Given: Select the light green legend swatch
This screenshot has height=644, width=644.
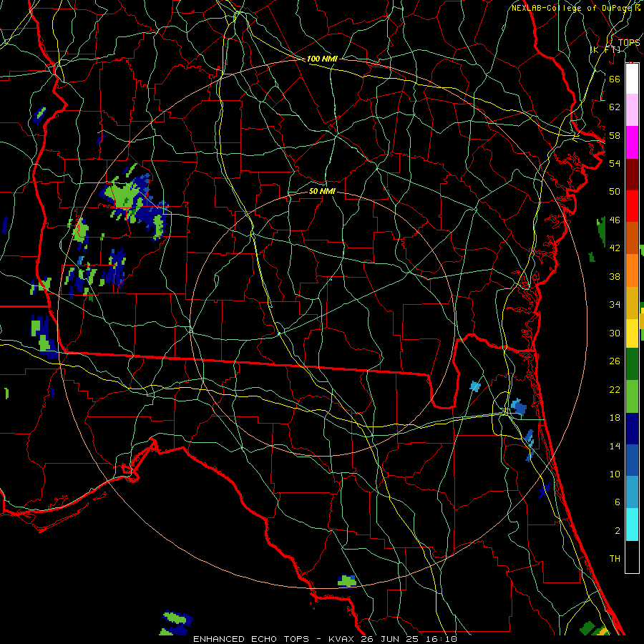Looking at the screenshot, I should click(x=632, y=396).
